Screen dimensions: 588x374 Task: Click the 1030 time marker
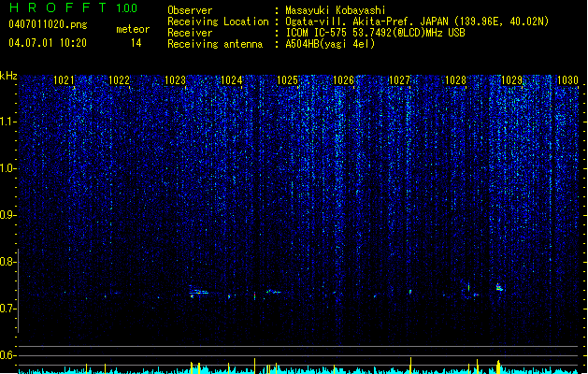pyautogui.click(x=567, y=80)
